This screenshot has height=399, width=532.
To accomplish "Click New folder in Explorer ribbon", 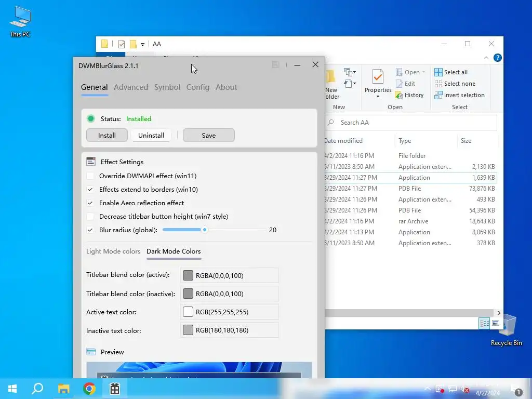I will point(332,85).
